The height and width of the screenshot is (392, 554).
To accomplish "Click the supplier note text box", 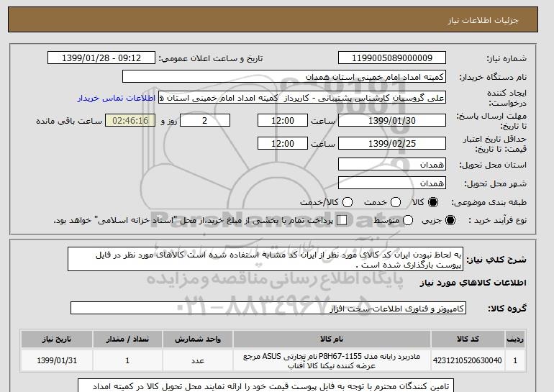I will coord(265,386).
